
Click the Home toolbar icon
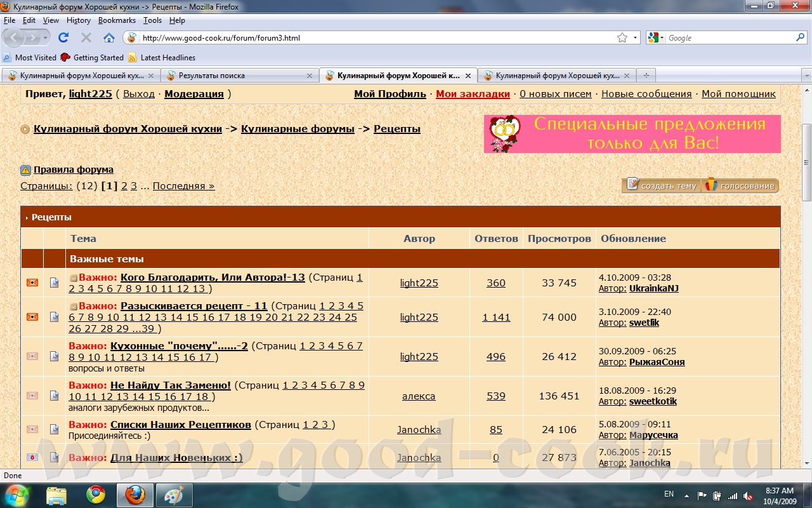click(108, 37)
